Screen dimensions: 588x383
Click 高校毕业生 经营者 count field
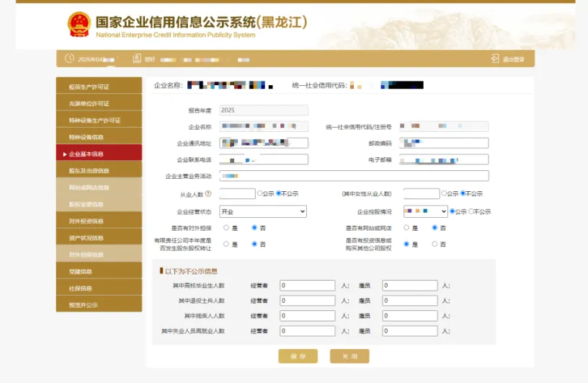308,286
